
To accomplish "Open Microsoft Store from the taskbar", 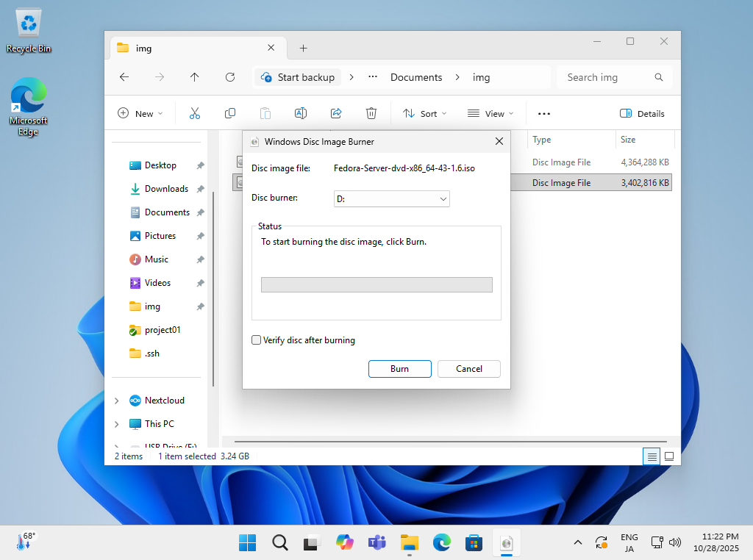I will click(473, 543).
